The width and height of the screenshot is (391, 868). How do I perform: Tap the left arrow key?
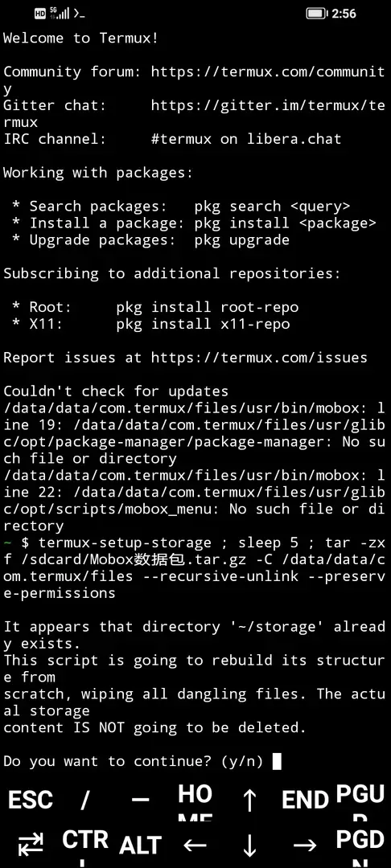tap(195, 845)
